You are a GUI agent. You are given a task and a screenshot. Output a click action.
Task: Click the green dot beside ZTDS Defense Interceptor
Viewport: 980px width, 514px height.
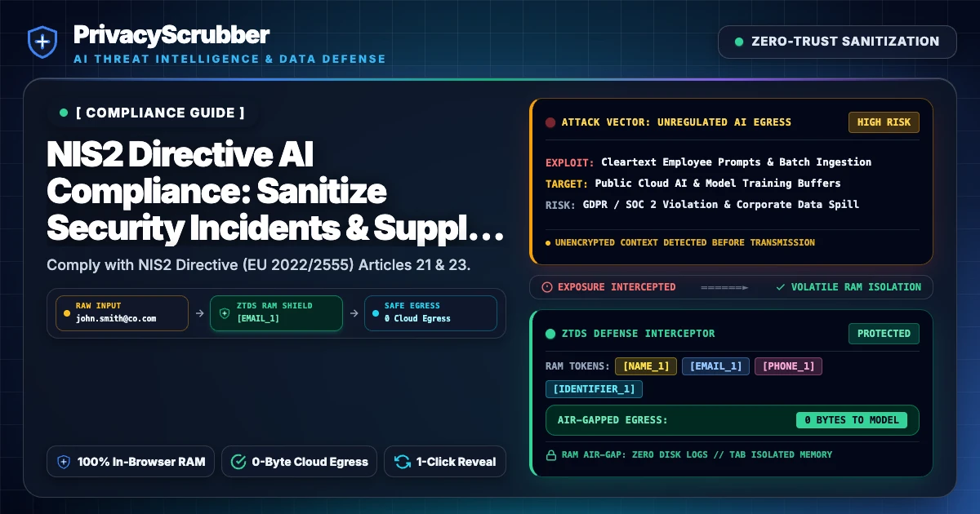pos(550,334)
